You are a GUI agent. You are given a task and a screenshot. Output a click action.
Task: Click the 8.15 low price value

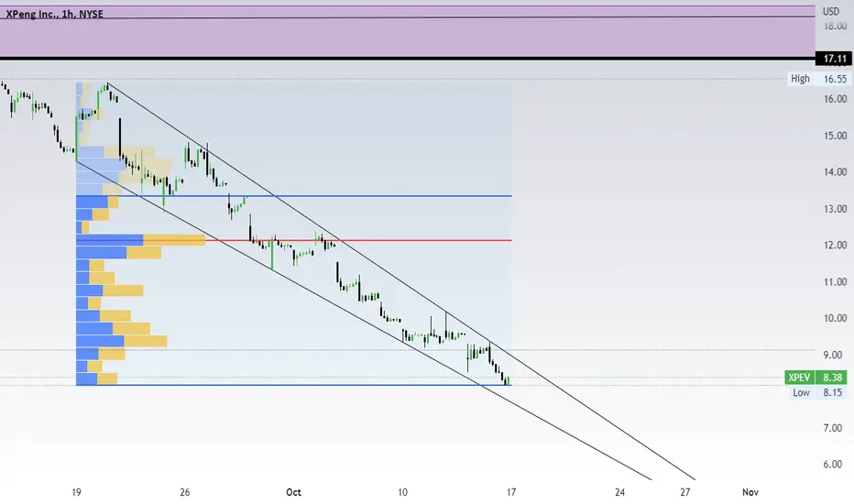[832, 392]
